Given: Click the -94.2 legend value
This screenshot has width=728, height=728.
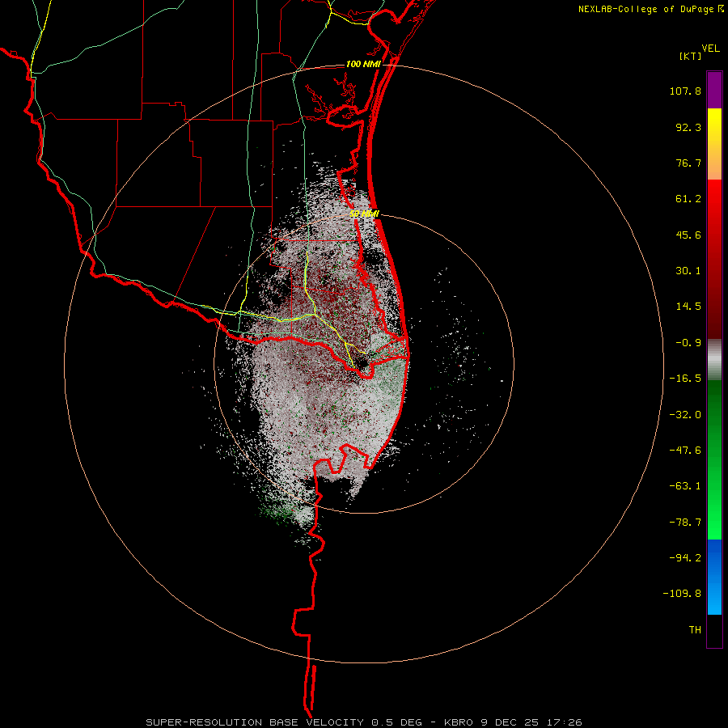Looking at the screenshot, I should (685, 557).
